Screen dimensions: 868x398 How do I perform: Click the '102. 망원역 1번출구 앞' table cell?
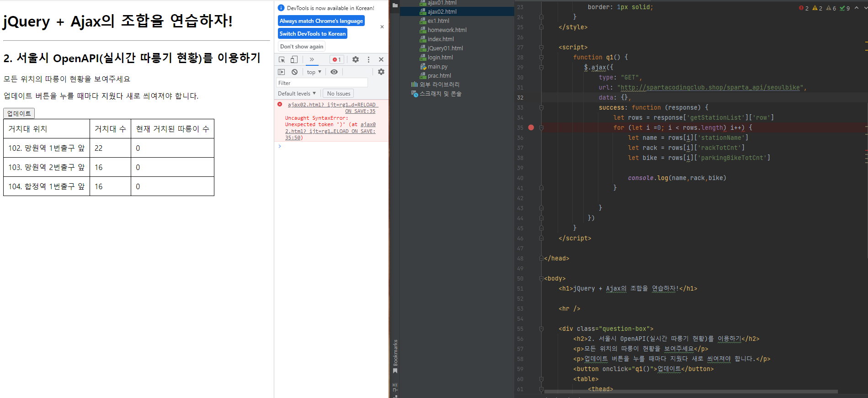pos(47,148)
